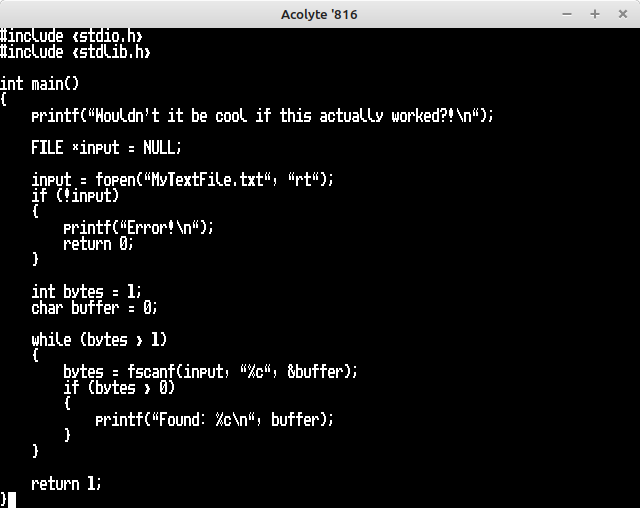Screen dimensions: 640x508
Task: Minimize the Acolyte '816 window
Action: (x=570, y=14)
